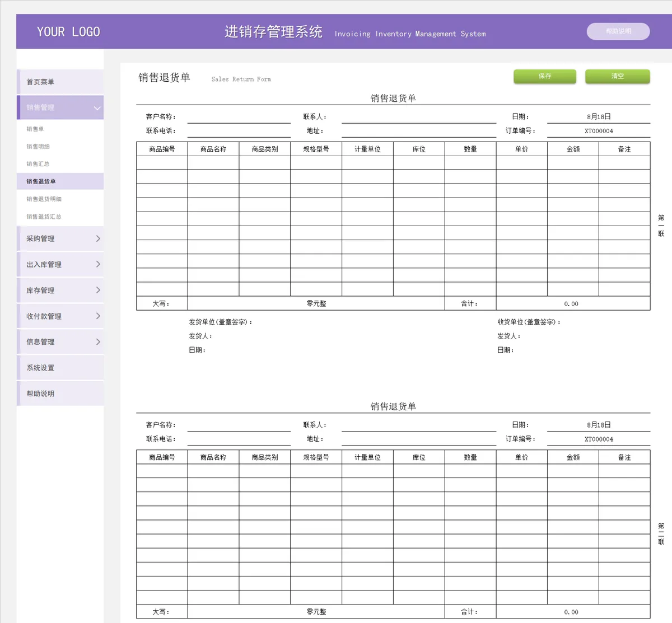The height and width of the screenshot is (623, 672).
Task: Click the 8月18日 date in second form
Action: (599, 425)
